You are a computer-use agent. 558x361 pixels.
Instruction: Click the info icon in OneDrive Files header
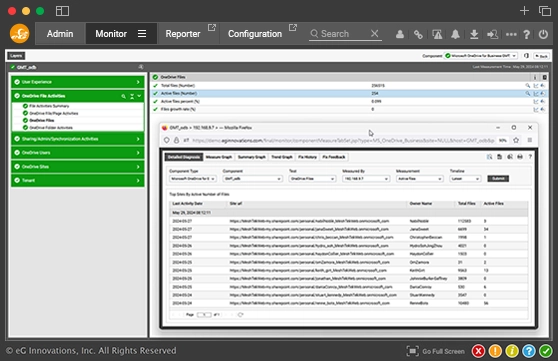535,77
